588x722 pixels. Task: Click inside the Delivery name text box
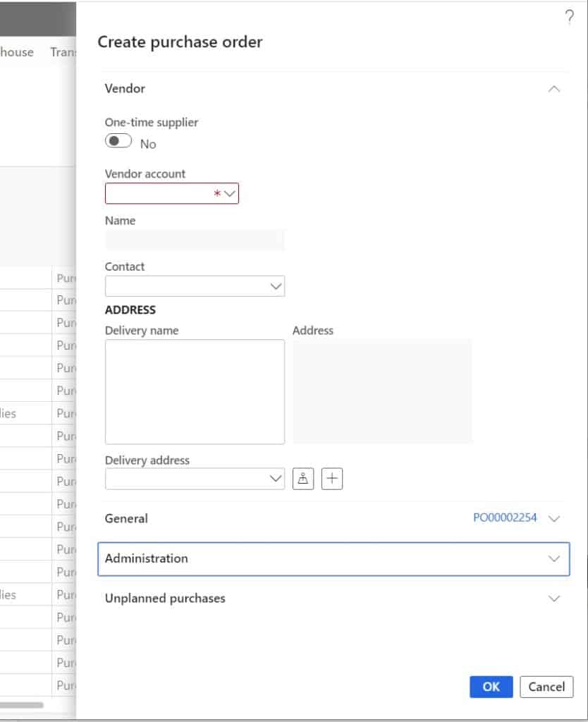point(195,392)
